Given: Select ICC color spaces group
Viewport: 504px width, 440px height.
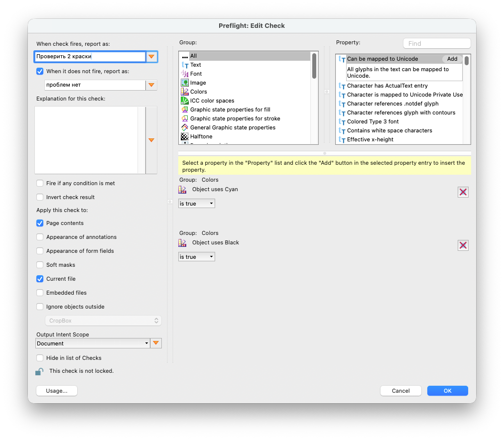Looking at the screenshot, I should [245, 101].
